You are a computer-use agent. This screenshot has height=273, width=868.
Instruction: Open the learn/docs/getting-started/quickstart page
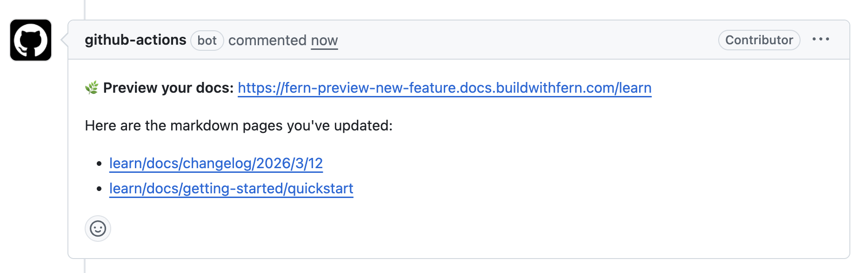point(231,188)
